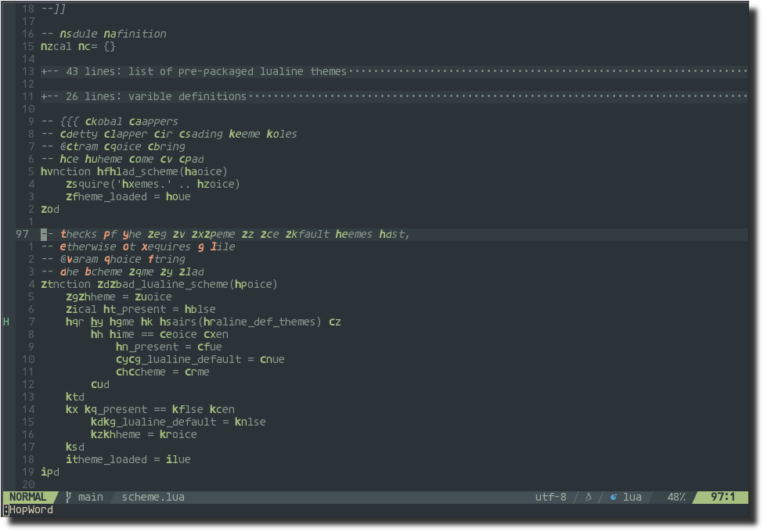Click the current line number 97
Image resolution: width=764 pixels, height=532 pixels.
22,234
